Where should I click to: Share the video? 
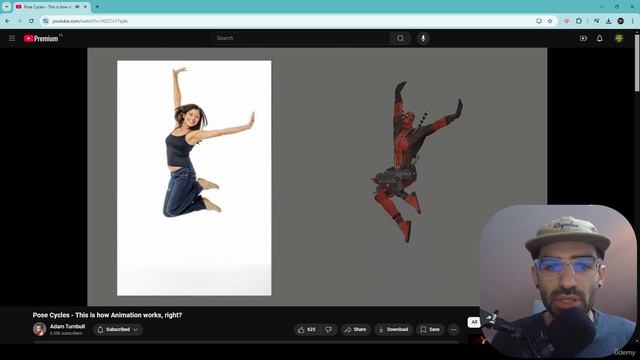pos(356,329)
